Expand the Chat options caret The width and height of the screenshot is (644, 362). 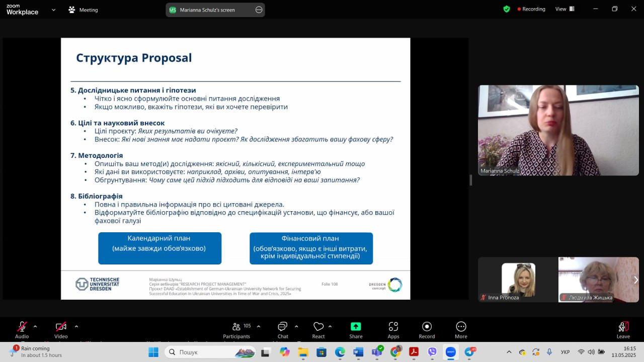pos(296,326)
